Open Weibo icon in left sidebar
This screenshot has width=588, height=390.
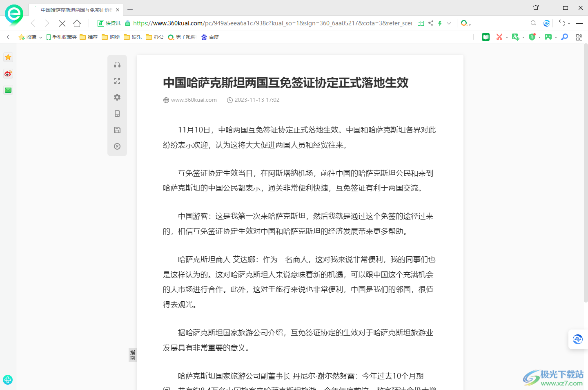tap(8, 74)
